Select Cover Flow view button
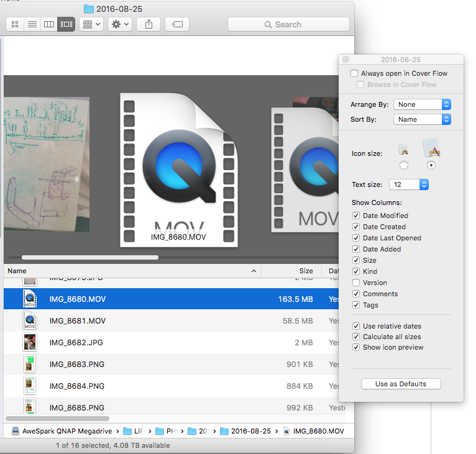Image resolution: width=476 pixels, height=454 pixels. (x=66, y=24)
